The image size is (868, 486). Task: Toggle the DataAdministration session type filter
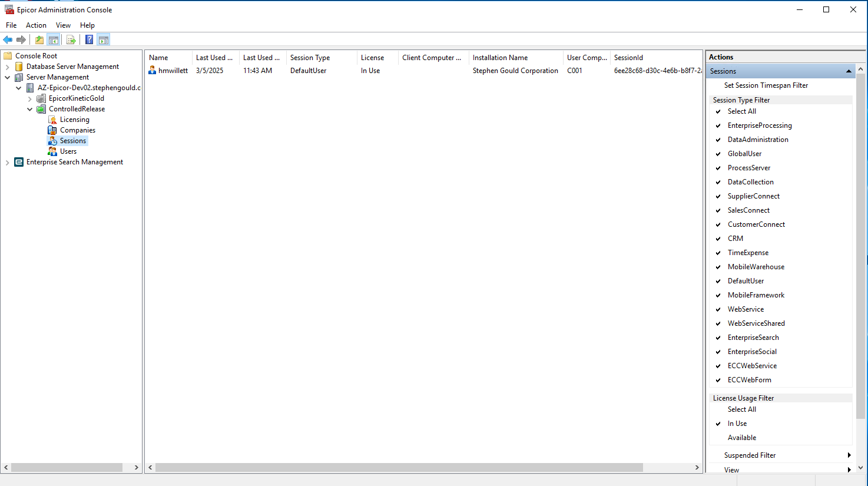pyautogui.click(x=758, y=140)
